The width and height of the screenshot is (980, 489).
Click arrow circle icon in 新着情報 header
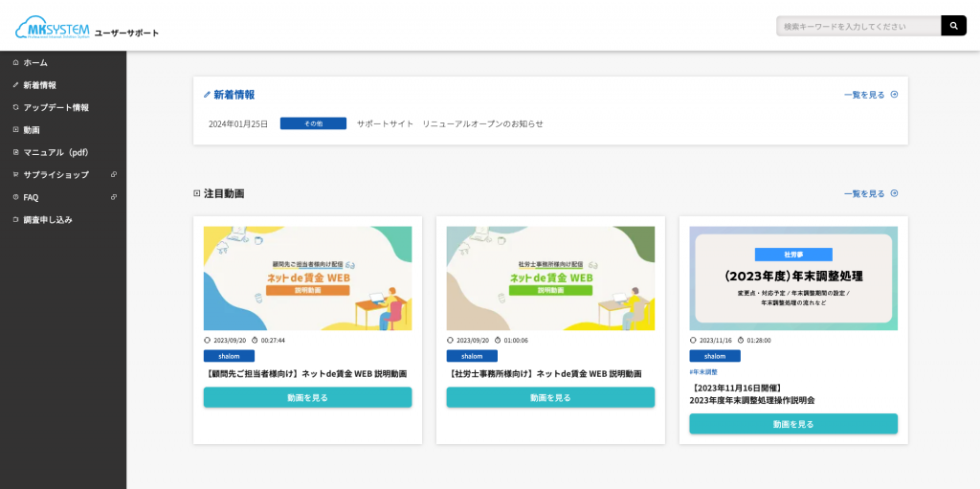(894, 95)
